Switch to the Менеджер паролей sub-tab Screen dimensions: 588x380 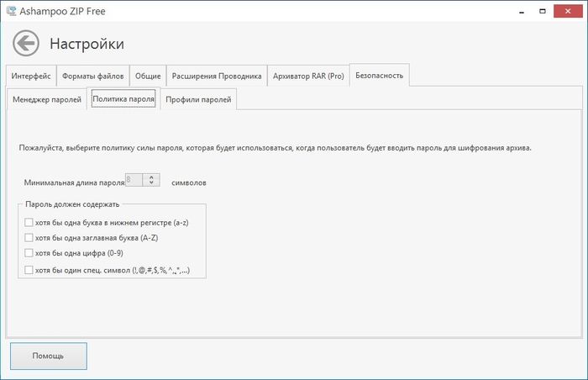coord(47,100)
